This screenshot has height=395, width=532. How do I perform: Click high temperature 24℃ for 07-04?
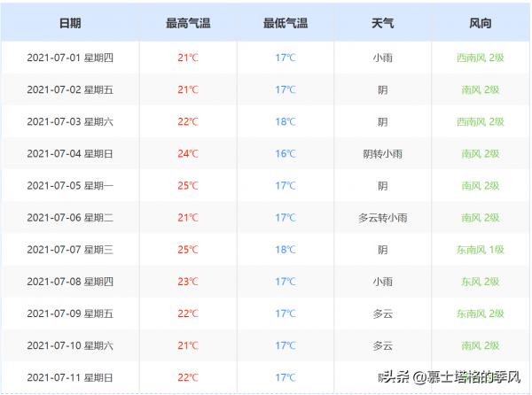pos(188,154)
